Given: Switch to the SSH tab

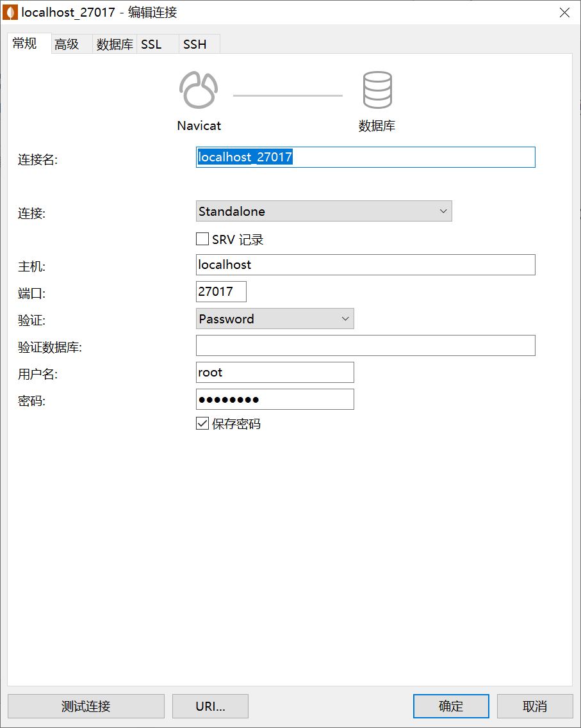Looking at the screenshot, I should (195, 44).
